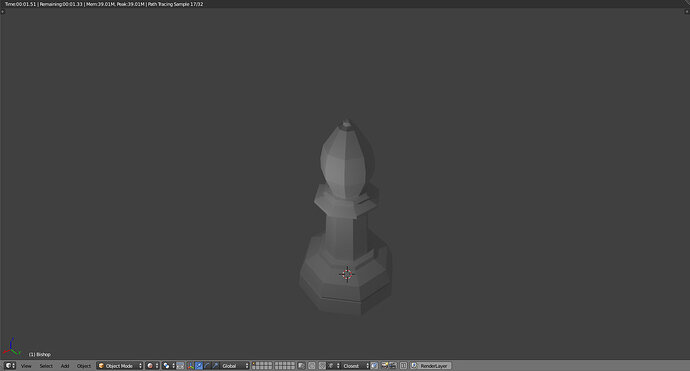This screenshot has height=371, width=690.
Task: Click the OpenGL render animation icon
Action: point(393,366)
